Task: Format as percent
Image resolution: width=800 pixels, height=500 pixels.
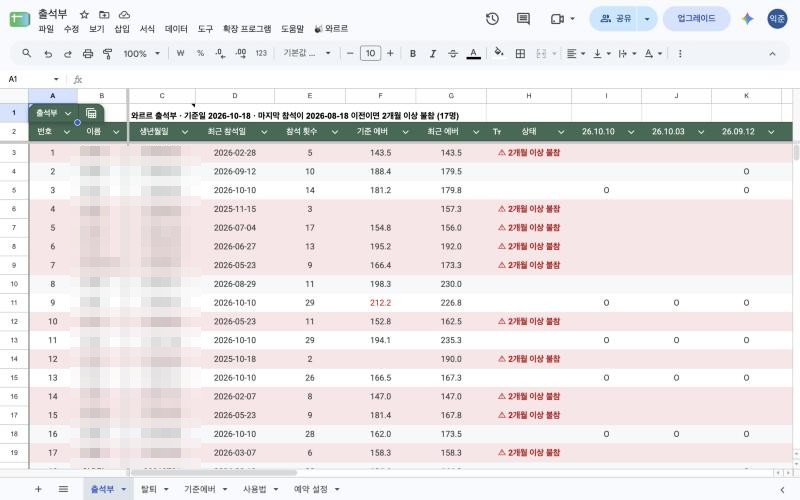Action: 201,53
